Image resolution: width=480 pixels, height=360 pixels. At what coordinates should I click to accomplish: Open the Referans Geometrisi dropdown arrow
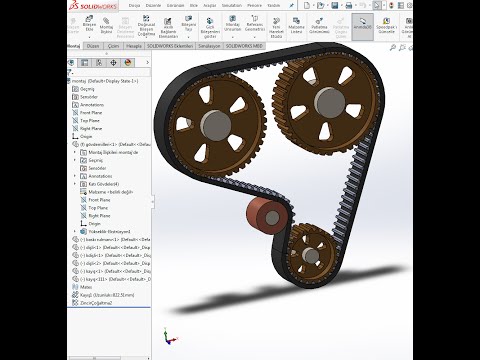255,37
